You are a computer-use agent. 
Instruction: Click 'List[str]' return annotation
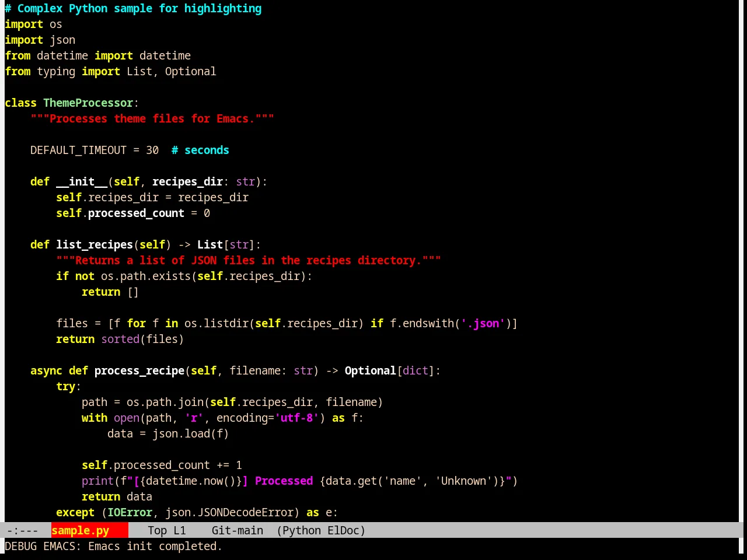[226, 244]
